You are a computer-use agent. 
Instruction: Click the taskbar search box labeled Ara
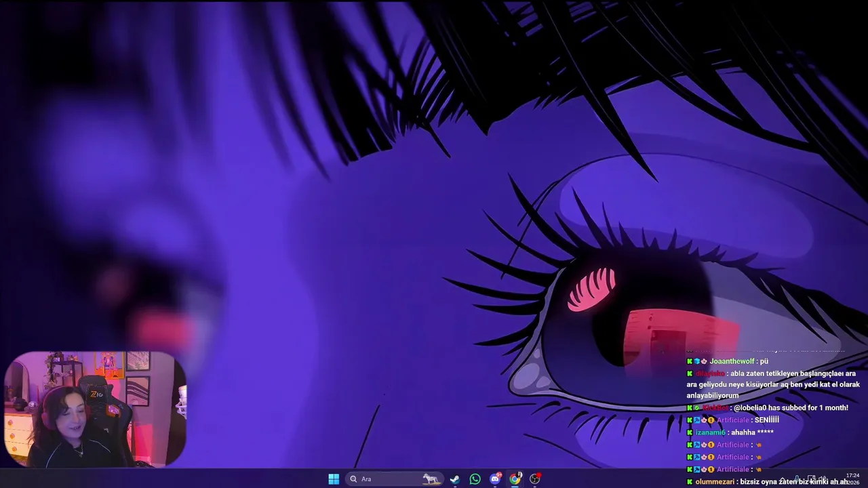[x=394, y=479]
